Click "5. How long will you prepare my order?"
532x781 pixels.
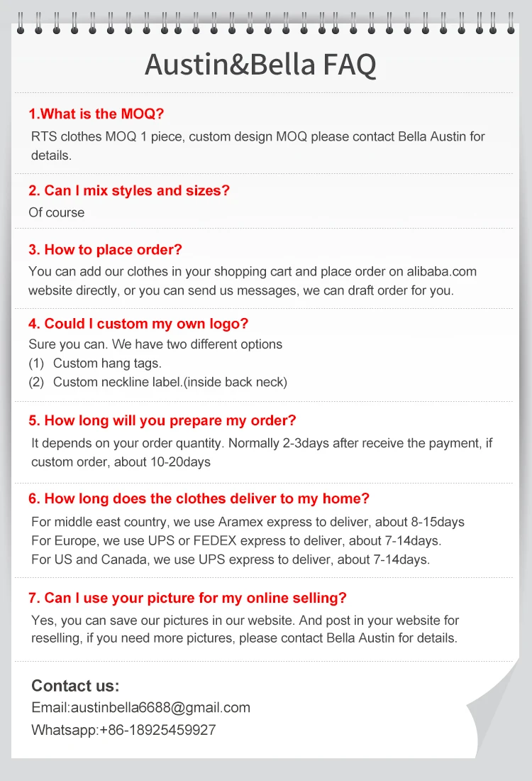click(x=162, y=420)
